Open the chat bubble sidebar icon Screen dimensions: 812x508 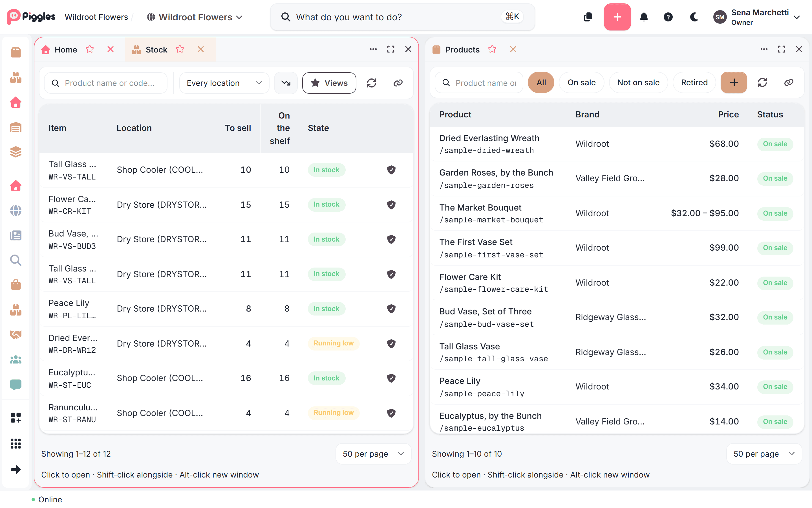tap(16, 384)
